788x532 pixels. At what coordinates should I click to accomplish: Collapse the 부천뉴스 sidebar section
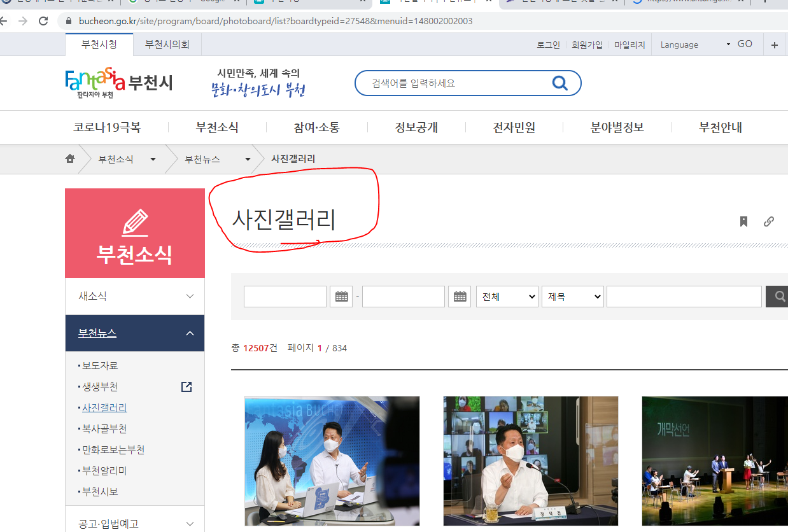[x=190, y=333]
